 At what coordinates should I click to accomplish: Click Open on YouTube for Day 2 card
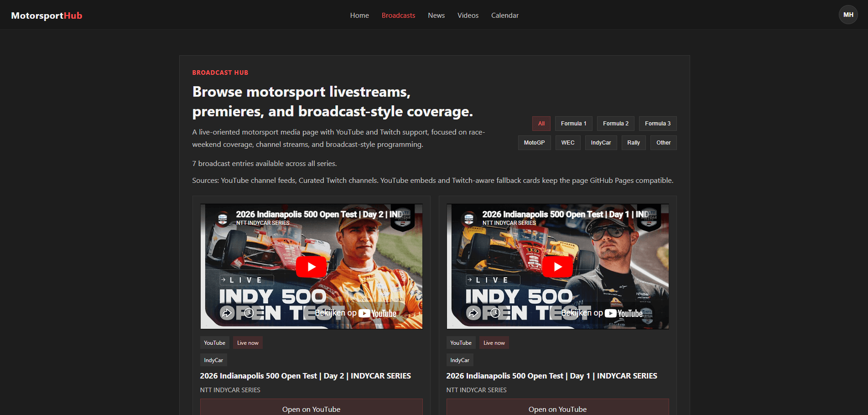pos(311,407)
